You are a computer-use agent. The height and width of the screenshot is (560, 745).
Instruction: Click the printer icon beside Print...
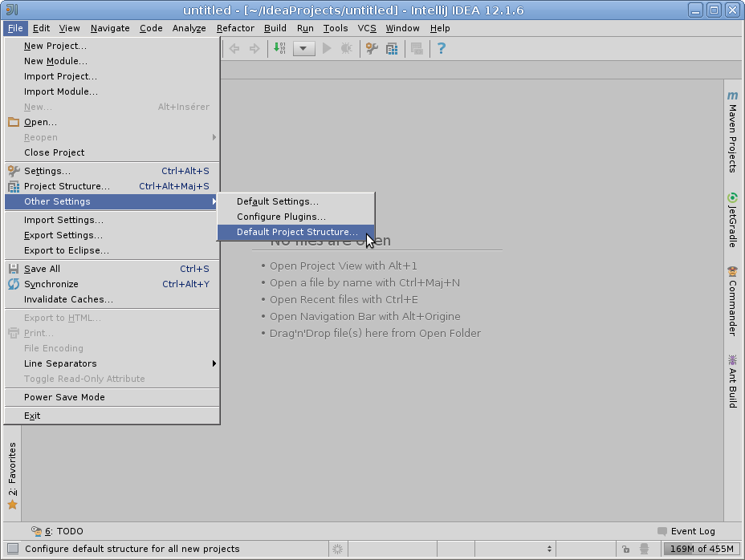click(x=14, y=333)
